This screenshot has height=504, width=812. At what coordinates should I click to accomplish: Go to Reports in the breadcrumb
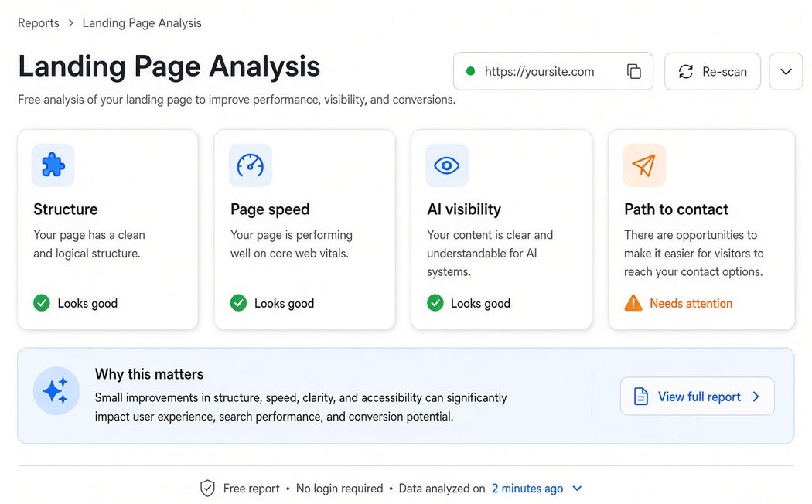pos(39,22)
